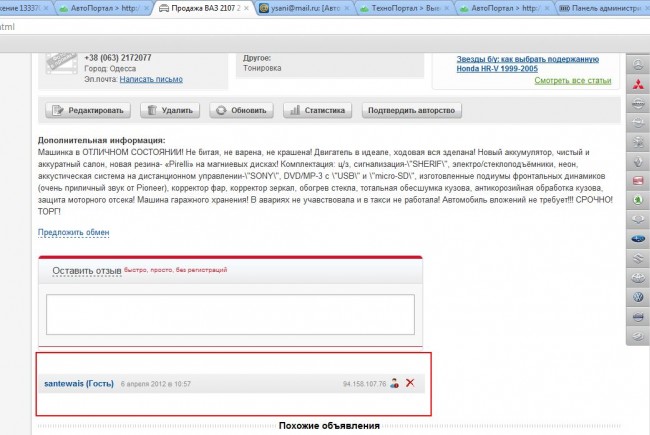This screenshot has width=650, height=435.
Task: Click the Mercedes logo in brand sidebar
Action: (637, 62)
